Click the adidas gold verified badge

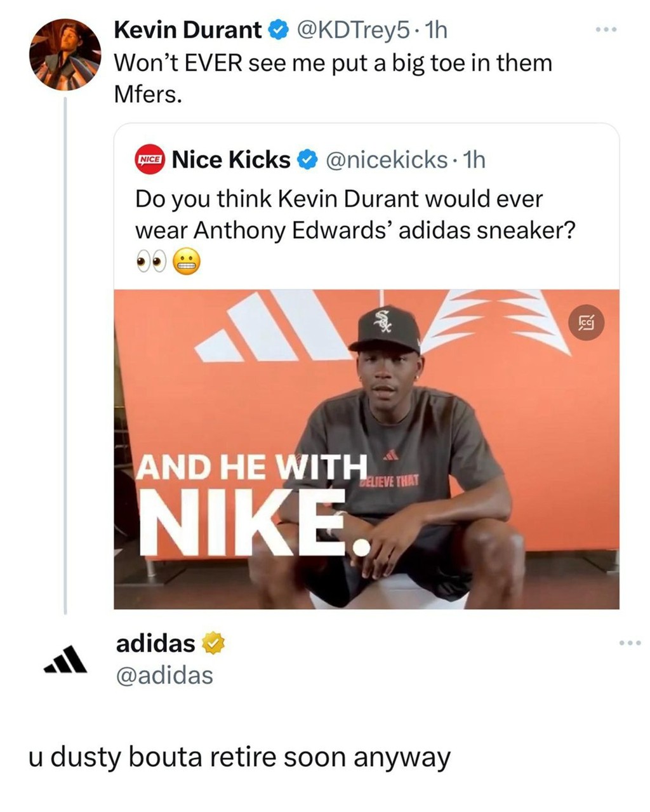coord(214,644)
